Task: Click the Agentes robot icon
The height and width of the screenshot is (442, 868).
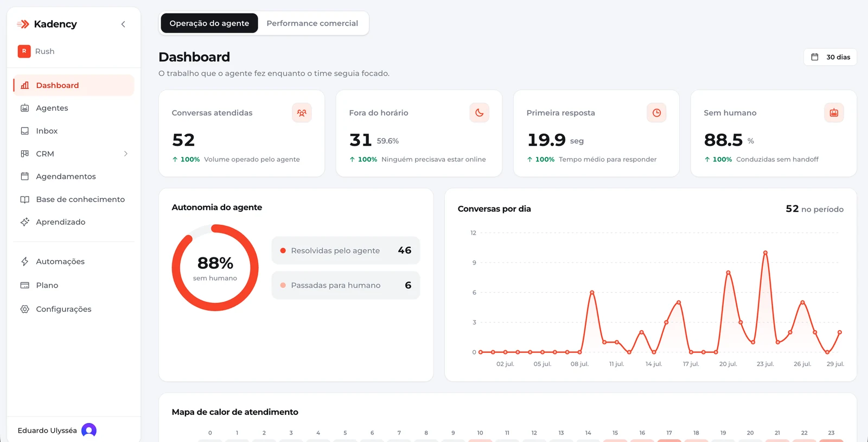Action: point(25,108)
